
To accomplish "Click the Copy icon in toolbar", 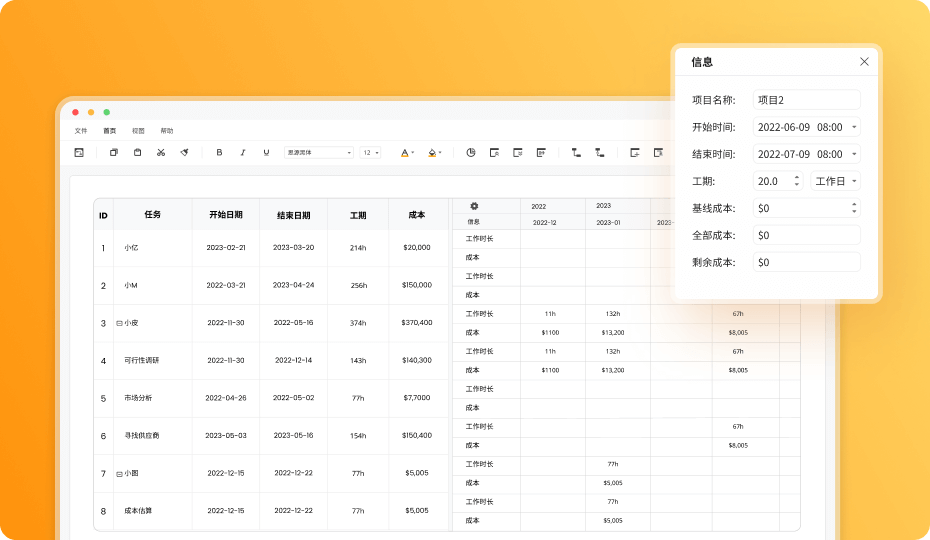I will 114,153.
